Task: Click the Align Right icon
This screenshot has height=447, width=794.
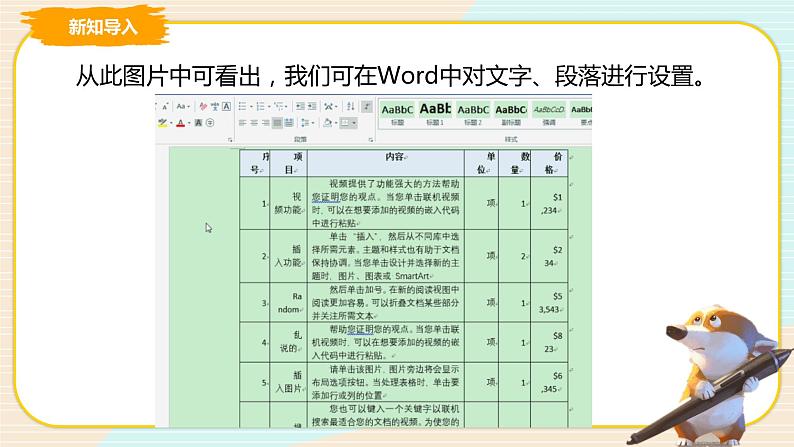Action: pyautogui.click(x=265, y=123)
